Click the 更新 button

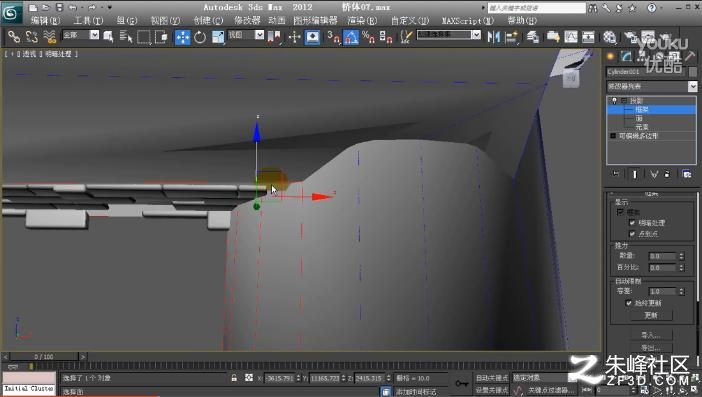coord(651,315)
